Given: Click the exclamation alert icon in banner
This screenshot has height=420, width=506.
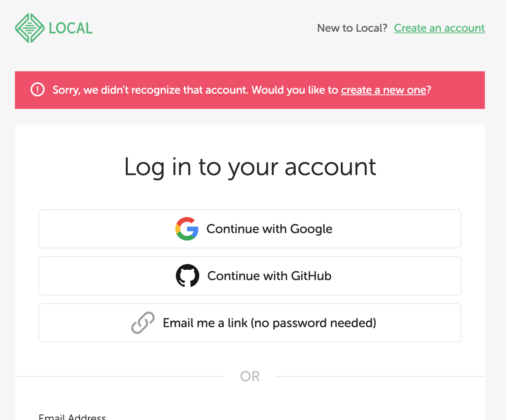Looking at the screenshot, I should pyautogui.click(x=38, y=90).
